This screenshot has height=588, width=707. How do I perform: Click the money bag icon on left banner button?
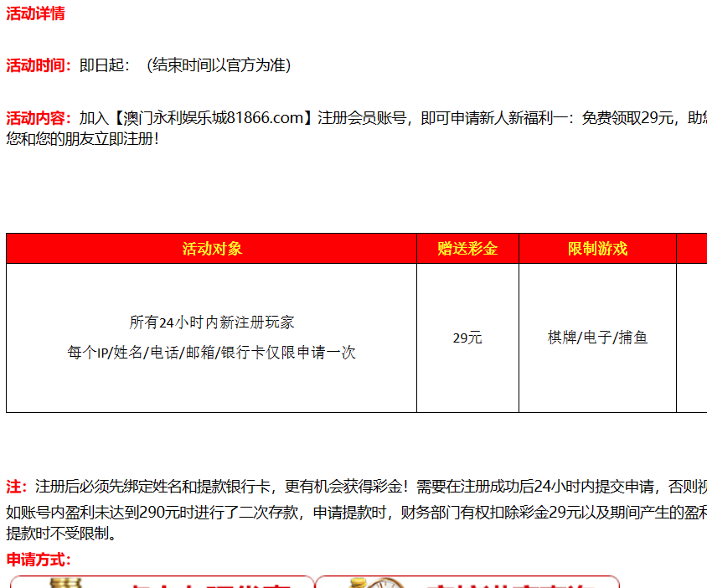tap(64, 582)
